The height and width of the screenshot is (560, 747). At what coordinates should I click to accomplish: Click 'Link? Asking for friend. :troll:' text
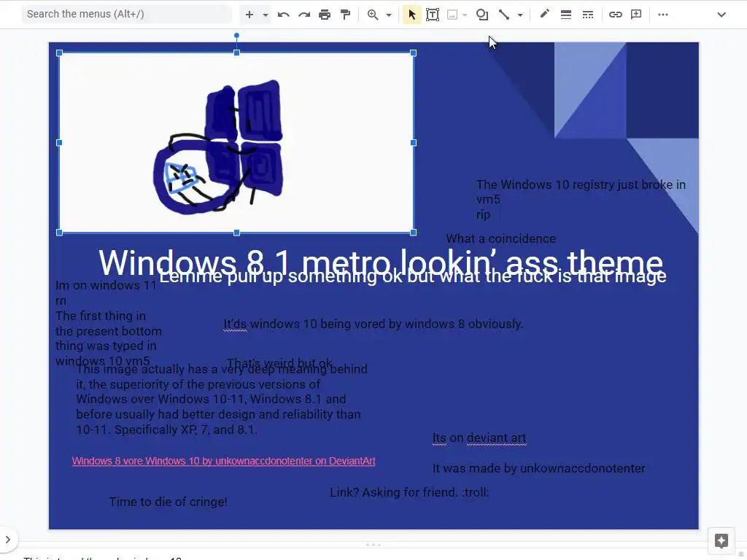click(x=409, y=492)
